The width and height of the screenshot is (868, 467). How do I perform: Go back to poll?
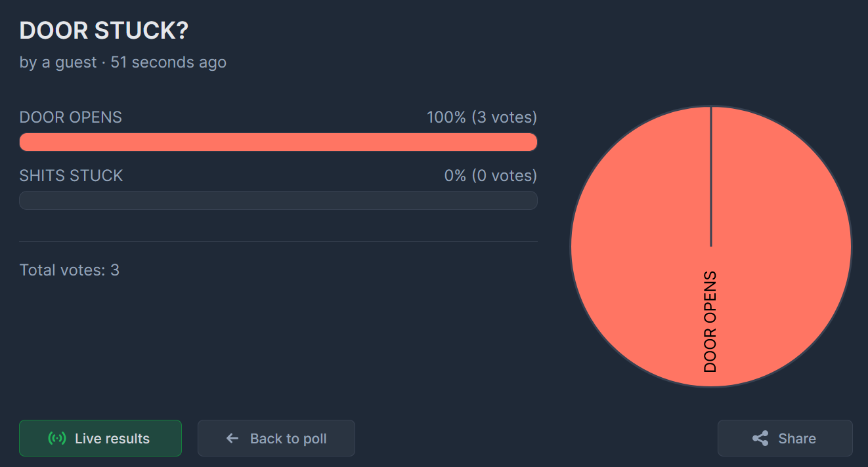pos(276,438)
